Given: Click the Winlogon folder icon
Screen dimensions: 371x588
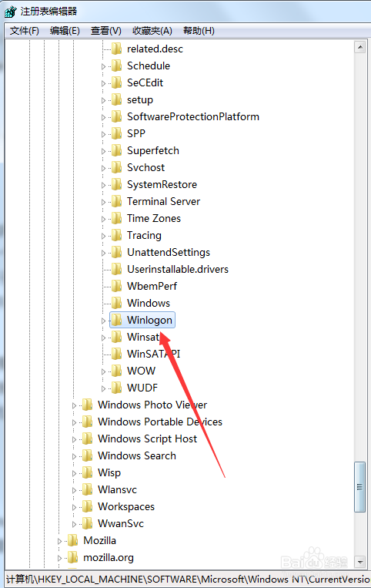Looking at the screenshot, I should click(117, 320).
